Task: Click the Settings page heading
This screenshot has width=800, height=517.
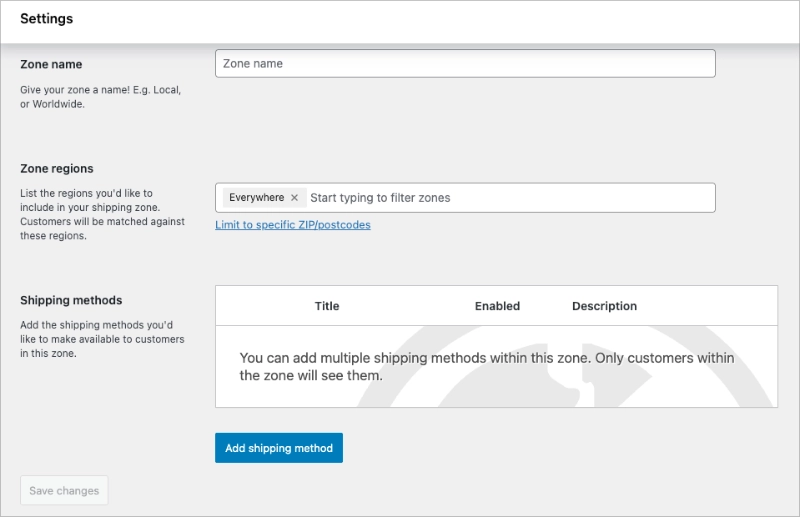Action: [x=46, y=19]
